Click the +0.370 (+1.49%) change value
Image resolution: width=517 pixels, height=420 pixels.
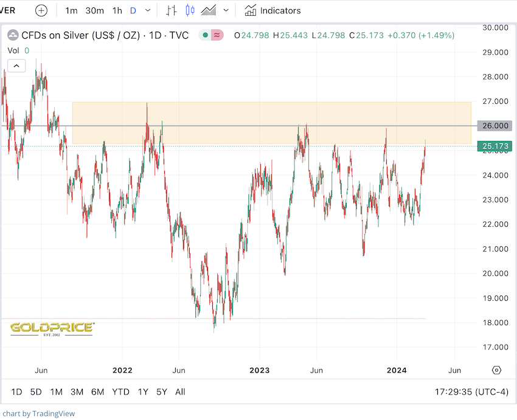(421, 35)
